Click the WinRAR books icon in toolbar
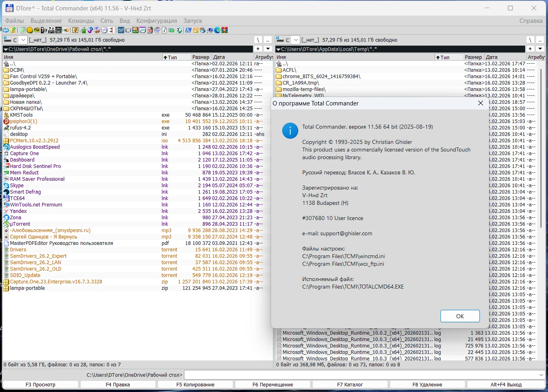The height and width of the screenshot is (392, 548). (224, 30)
